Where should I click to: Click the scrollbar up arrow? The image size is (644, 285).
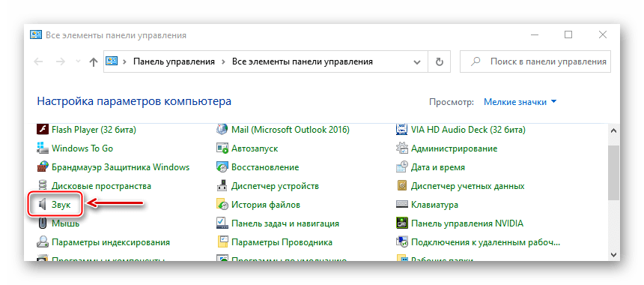tap(614, 130)
